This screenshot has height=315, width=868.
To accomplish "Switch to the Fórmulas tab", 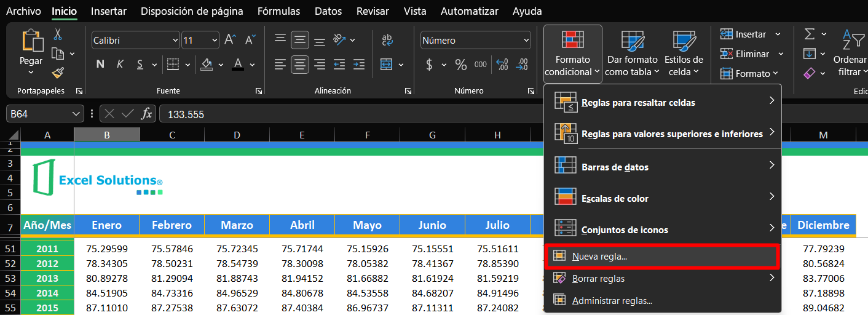I will (279, 11).
